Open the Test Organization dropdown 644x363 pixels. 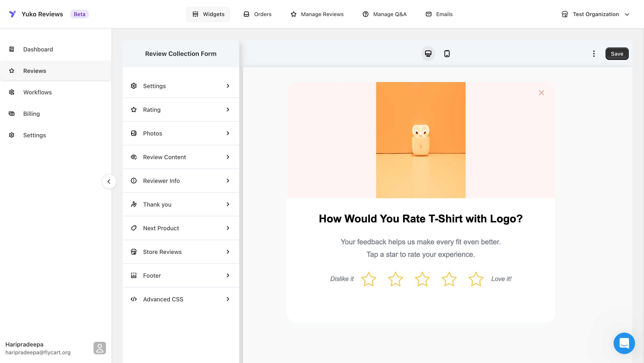click(595, 14)
